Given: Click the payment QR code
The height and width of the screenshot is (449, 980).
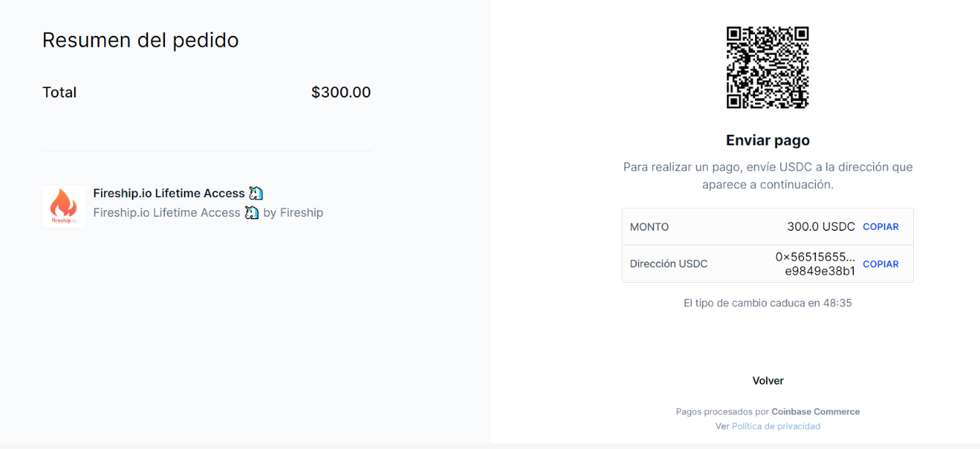Looking at the screenshot, I should [767, 67].
